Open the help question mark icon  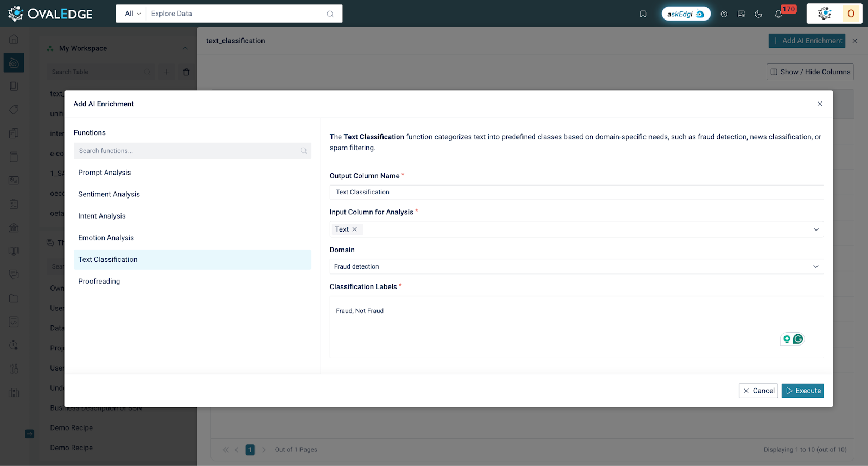pyautogui.click(x=724, y=14)
